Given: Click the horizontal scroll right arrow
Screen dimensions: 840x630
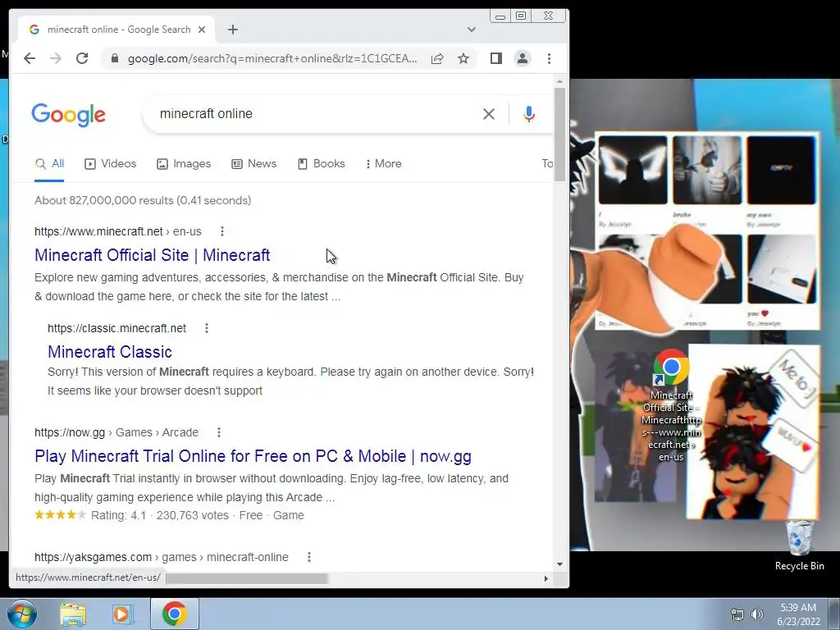Looking at the screenshot, I should 546,578.
